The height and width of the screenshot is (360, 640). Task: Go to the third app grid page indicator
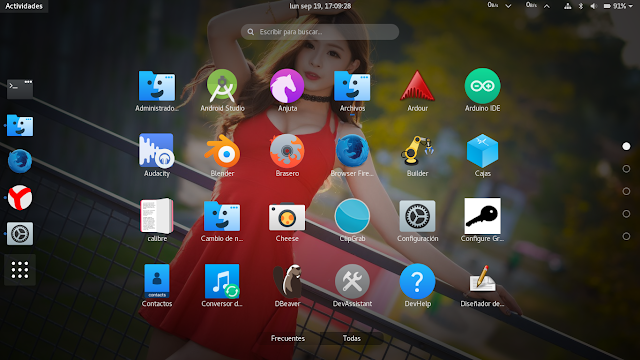[626, 191]
